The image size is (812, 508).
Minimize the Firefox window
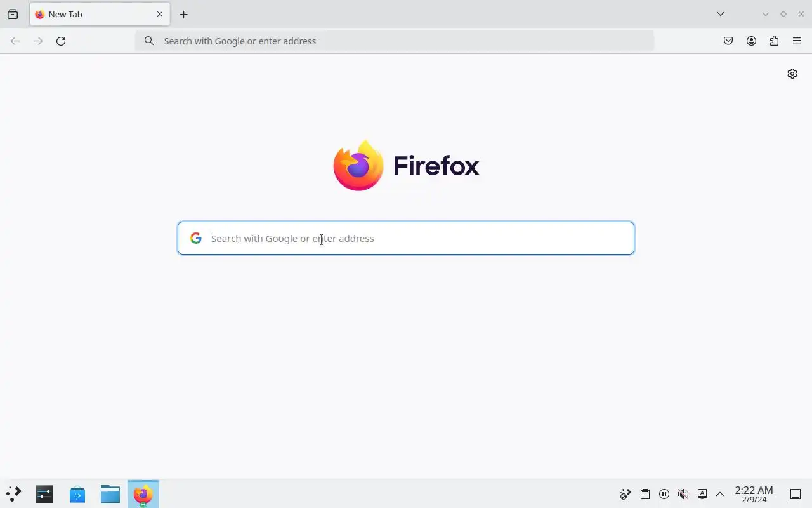(x=766, y=14)
